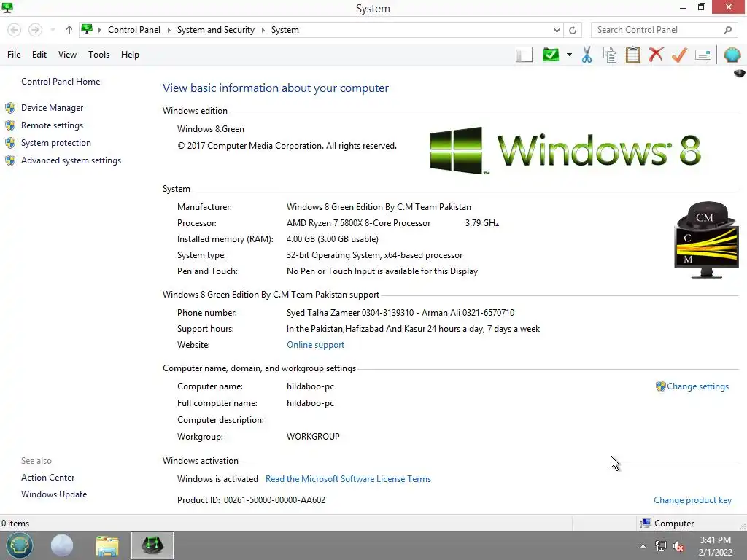The height and width of the screenshot is (560, 747).
Task: Click the computer icon in address bar
Action: [87, 29]
